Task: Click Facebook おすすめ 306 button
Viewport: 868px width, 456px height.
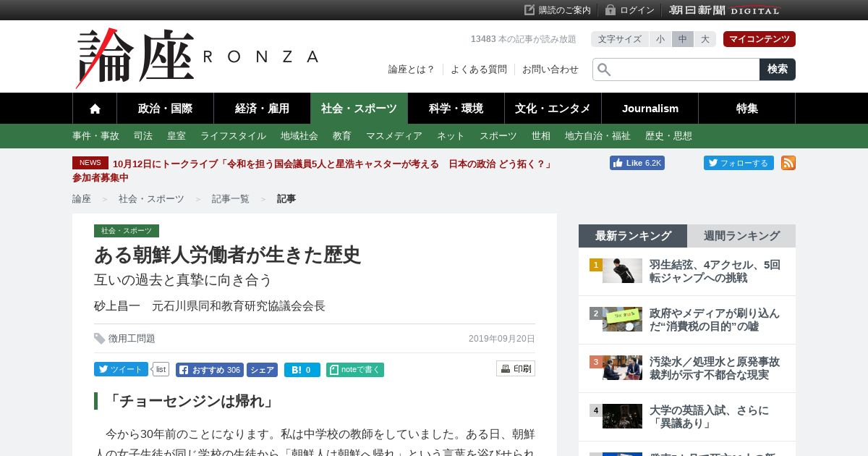Action: tap(210, 370)
